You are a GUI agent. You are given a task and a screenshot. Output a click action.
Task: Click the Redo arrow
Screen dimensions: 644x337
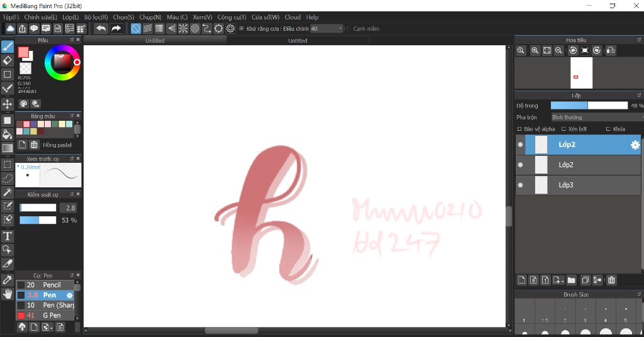[x=116, y=28]
